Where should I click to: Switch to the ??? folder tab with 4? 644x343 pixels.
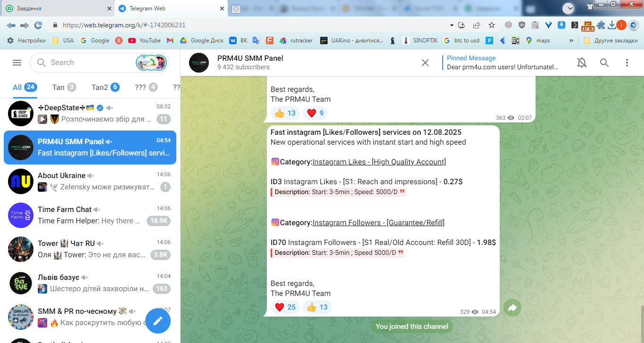146,87
